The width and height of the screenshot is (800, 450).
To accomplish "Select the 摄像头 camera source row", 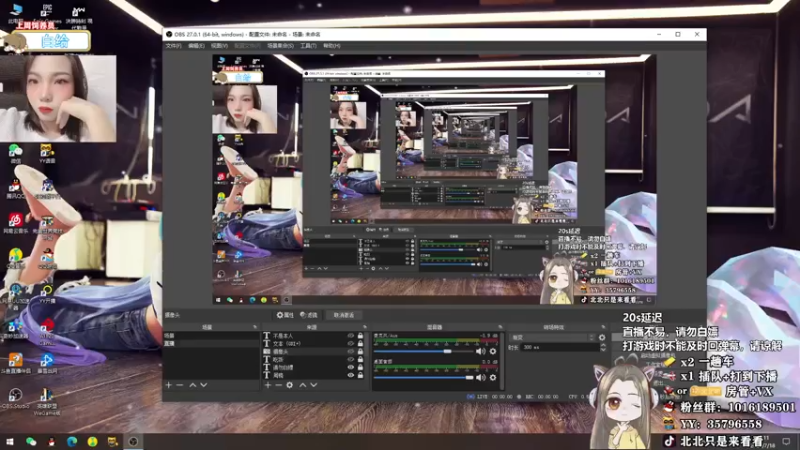I will coord(315,352).
